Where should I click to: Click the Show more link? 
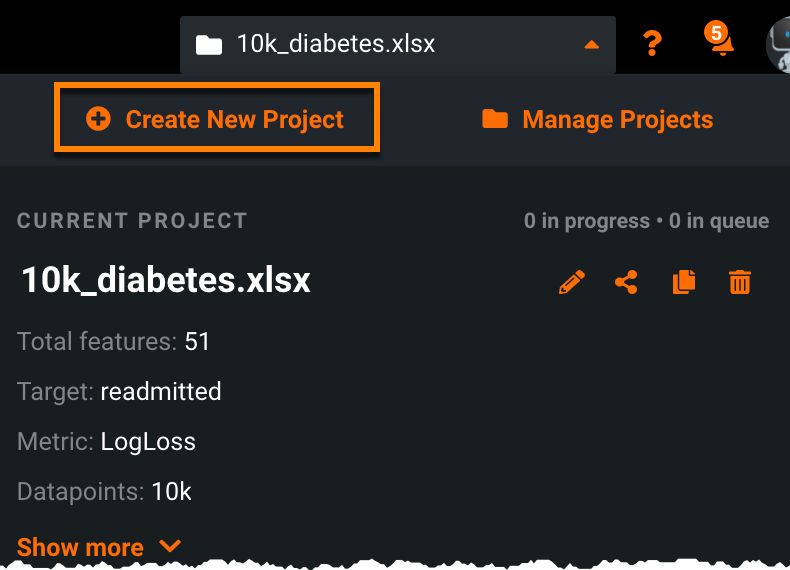[80, 547]
